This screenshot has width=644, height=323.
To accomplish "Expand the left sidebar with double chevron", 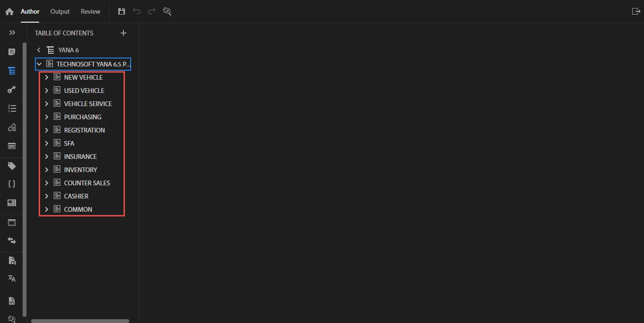I will point(12,33).
